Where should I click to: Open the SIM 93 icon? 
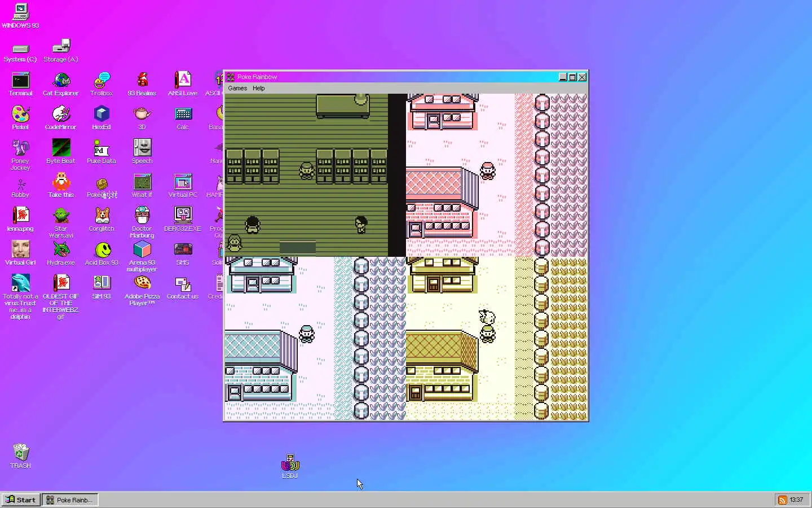pyautogui.click(x=101, y=287)
